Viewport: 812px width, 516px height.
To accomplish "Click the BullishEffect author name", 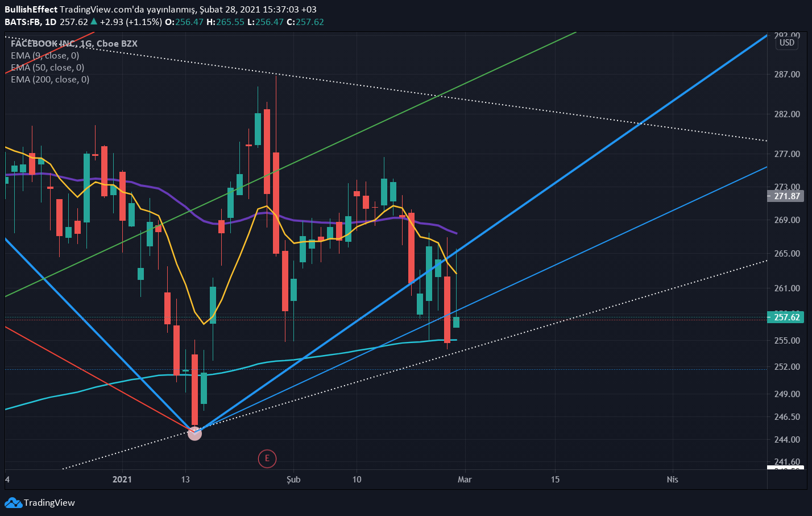I will point(31,10).
